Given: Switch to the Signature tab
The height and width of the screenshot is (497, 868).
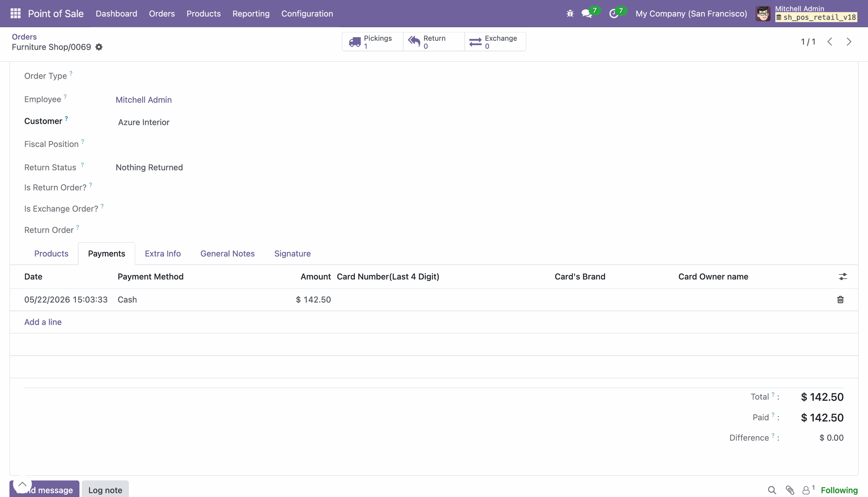Looking at the screenshot, I should pos(292,253).
